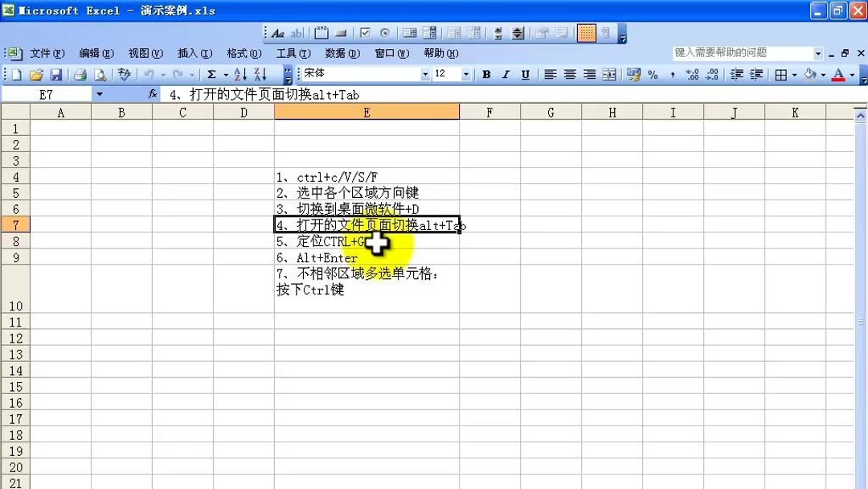Click the Underline icon

[524, 74]
